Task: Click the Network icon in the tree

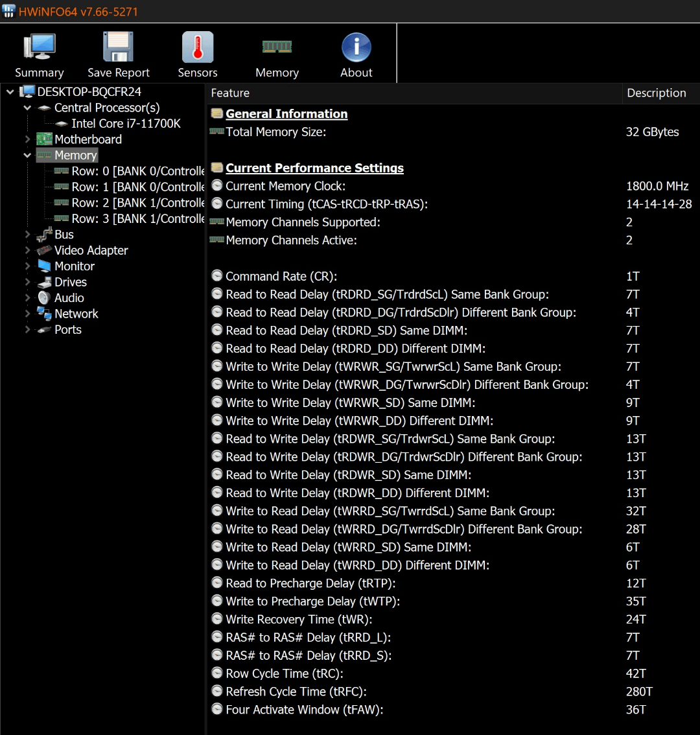Action: pos(44,314)
